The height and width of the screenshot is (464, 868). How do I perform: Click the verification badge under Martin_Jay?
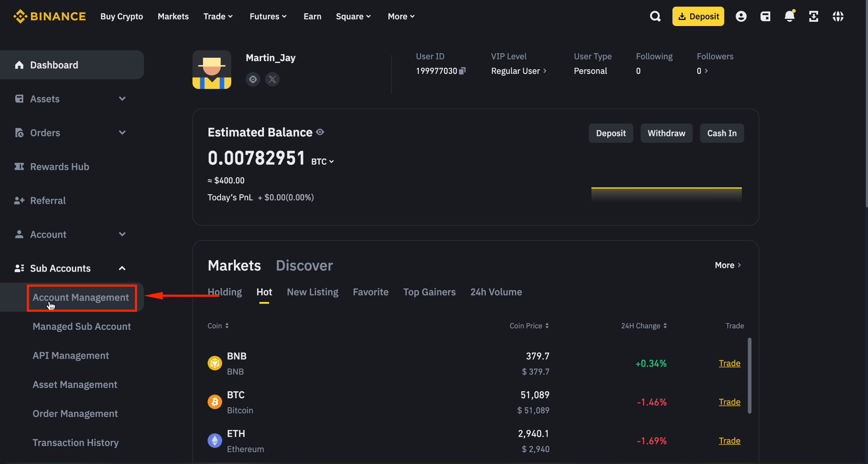(x=253, y=79)
